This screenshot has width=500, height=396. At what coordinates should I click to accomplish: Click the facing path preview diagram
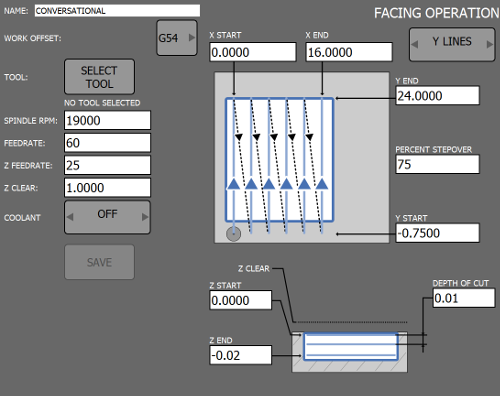click(x=302, y=157)
